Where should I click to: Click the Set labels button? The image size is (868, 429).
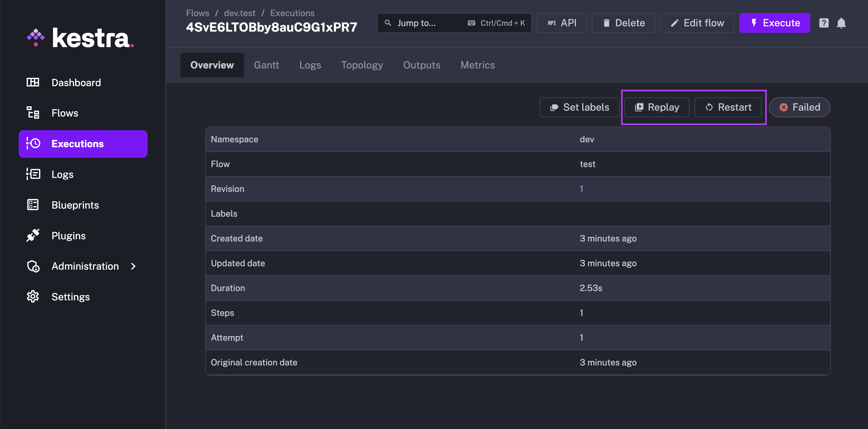click(x=579, y=107)
